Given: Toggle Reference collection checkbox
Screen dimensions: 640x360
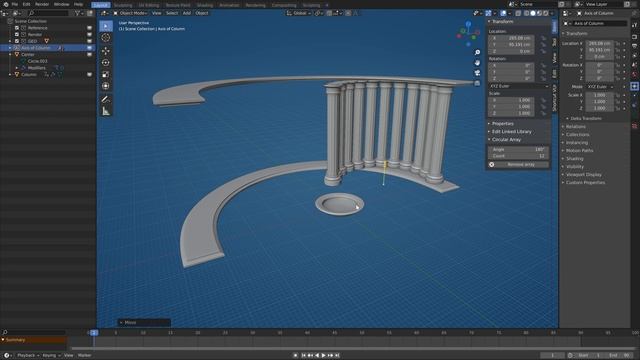Looking at the screenshot, I should [x=17, y=28].
